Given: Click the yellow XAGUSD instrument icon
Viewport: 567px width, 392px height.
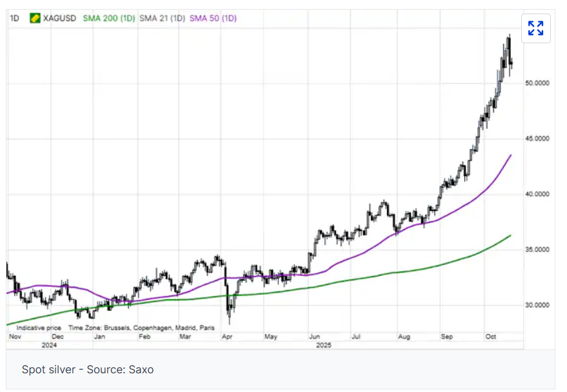Looking at the screenshot, I should 35,19.
